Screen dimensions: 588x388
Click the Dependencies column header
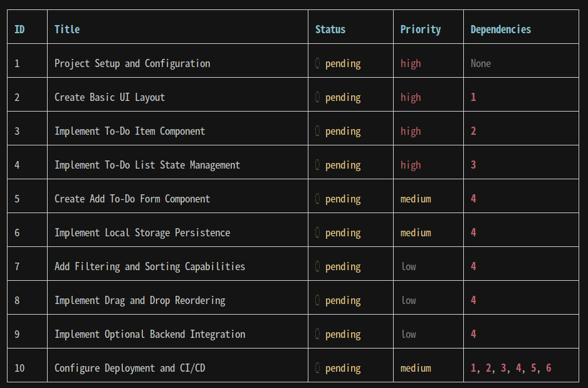[x=501, y=29]
